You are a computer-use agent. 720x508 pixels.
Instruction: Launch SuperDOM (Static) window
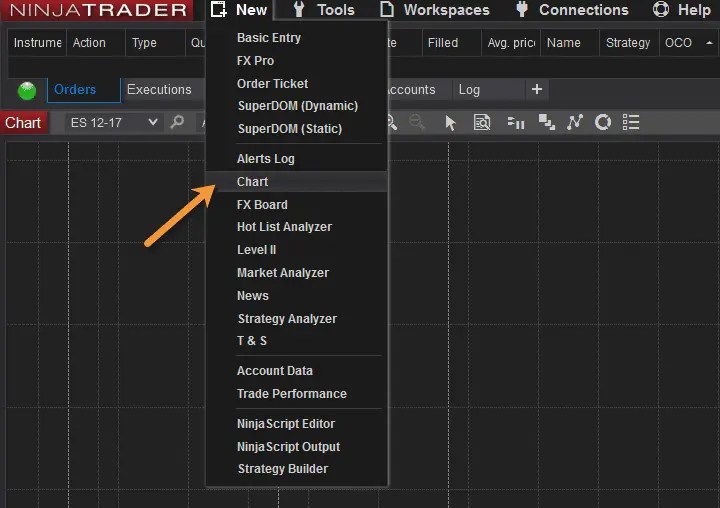(296, 129)
